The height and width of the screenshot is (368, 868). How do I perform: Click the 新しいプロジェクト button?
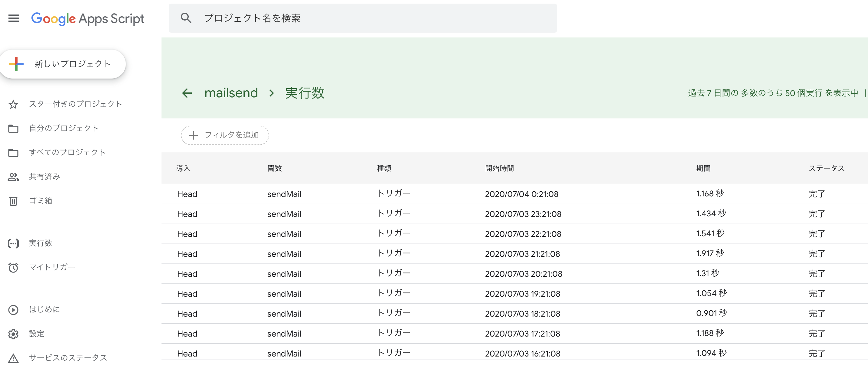click(x=63, y=64)
